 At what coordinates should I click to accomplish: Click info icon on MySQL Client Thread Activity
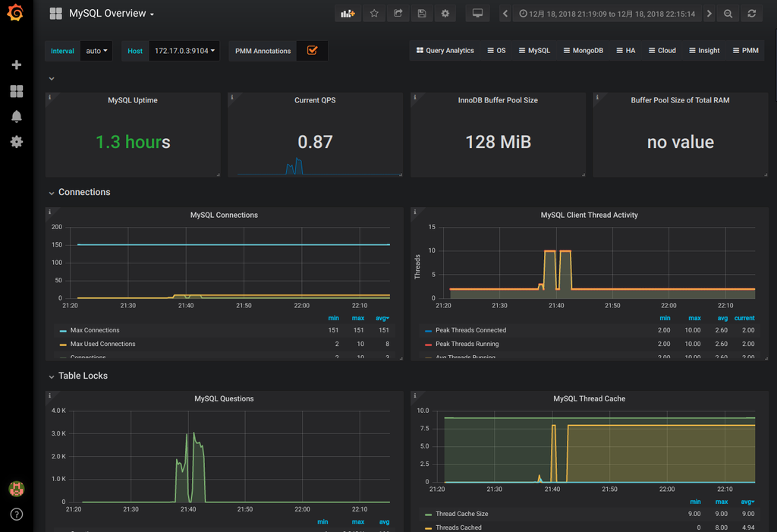415,212
